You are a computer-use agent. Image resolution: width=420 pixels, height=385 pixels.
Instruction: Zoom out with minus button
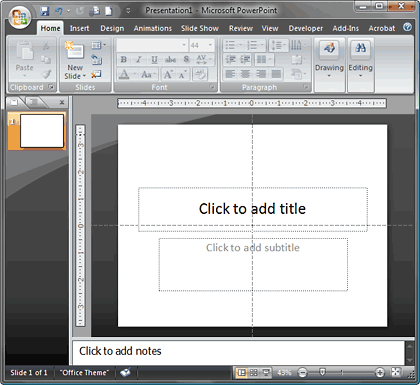302,372
